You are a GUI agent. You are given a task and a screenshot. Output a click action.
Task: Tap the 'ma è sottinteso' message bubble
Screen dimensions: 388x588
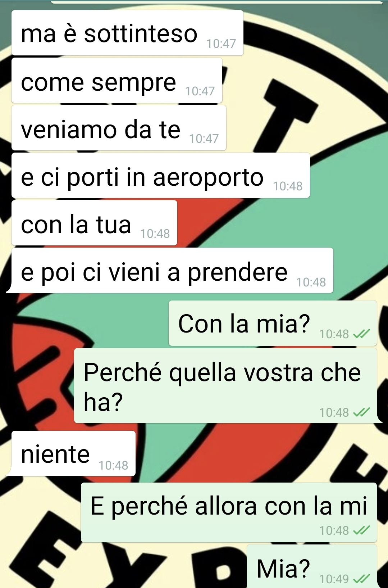(x=127, y=33)
